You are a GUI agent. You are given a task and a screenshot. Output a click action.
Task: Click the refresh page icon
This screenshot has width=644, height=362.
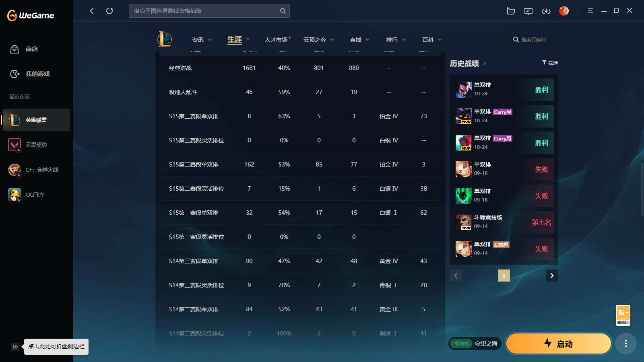click(109, 11)
